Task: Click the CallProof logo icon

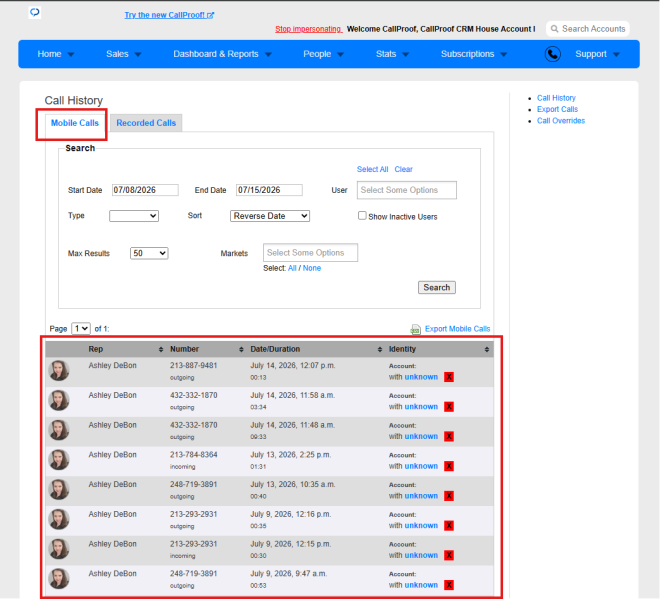Action: pyautogui.click(x=35, y=12)
